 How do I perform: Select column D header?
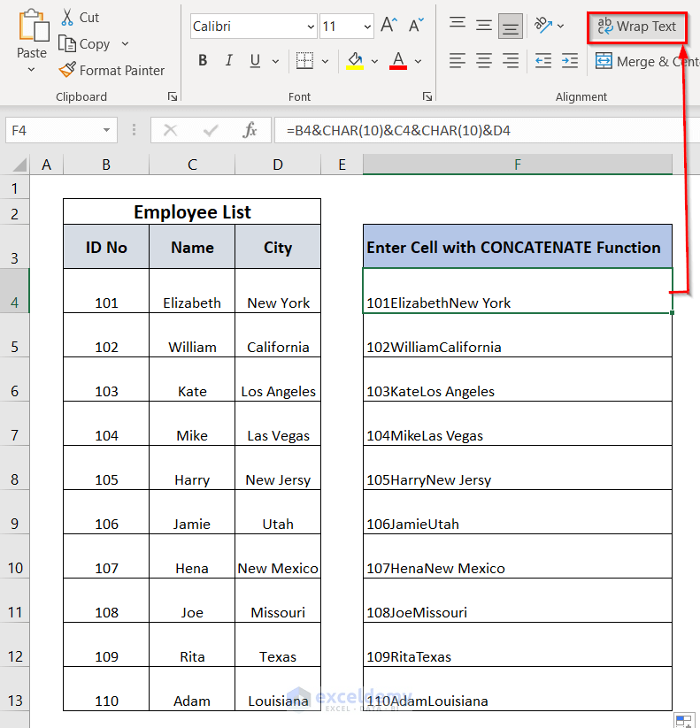tap(278, 165)
